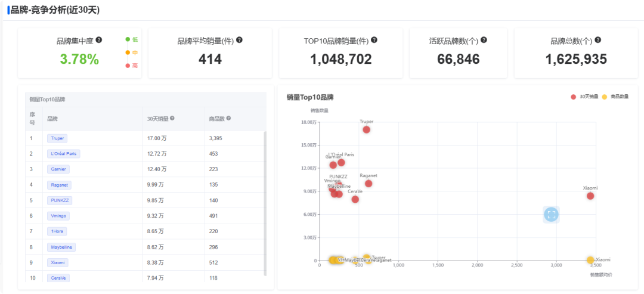Click help icon beside 品牌平均销量(件)

click(240, 40)
